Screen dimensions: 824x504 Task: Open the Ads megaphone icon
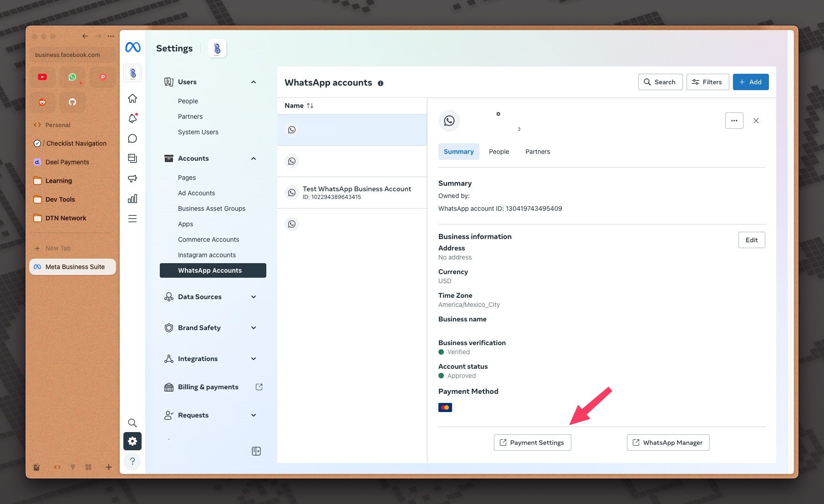coord(132,178)
